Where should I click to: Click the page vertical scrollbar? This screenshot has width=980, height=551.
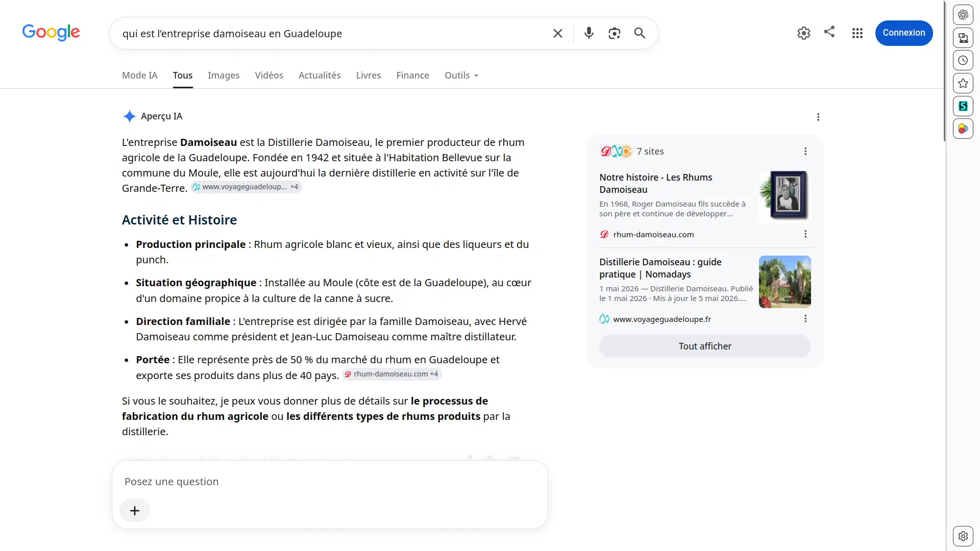tap(944, 71)
